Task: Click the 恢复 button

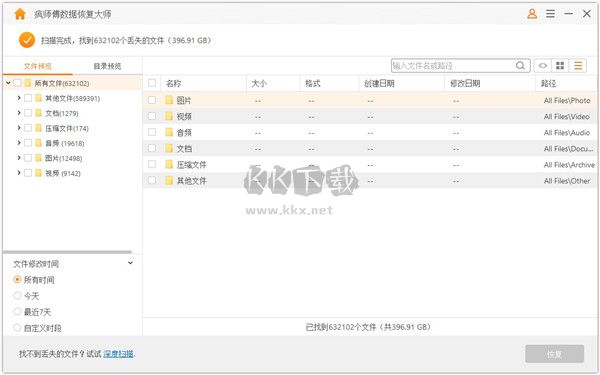Action: (x=554, y=354)
